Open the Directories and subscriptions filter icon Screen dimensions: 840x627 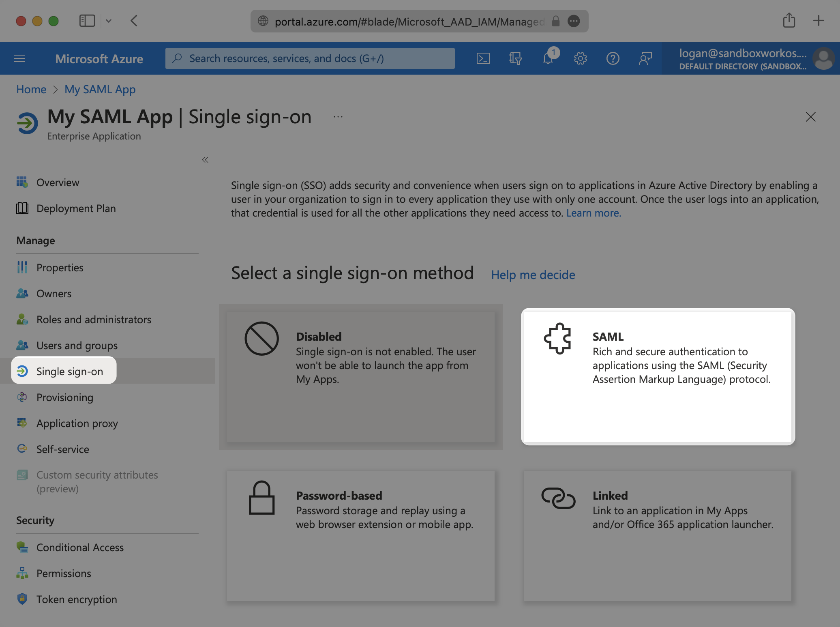point(515,59)
